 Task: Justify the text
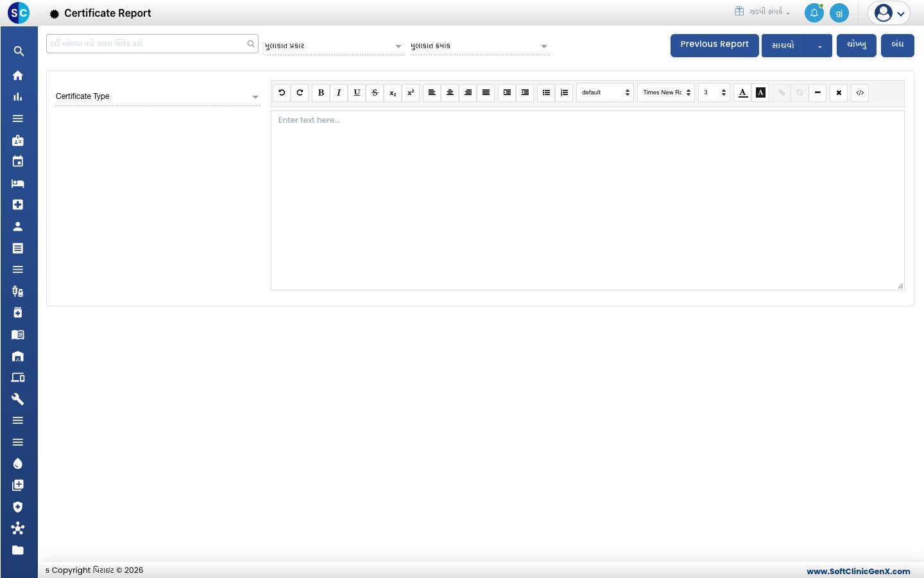[486, 92]
